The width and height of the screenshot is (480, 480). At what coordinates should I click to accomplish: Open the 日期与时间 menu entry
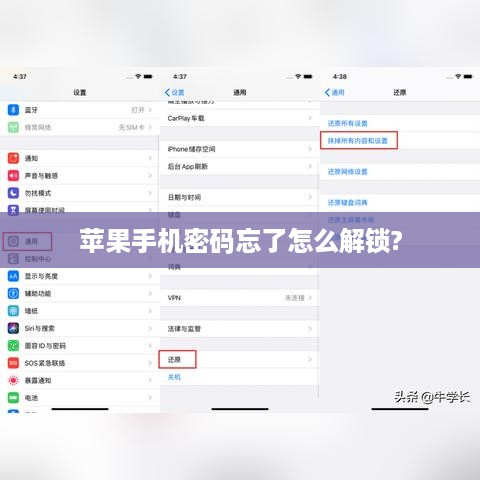239,197
